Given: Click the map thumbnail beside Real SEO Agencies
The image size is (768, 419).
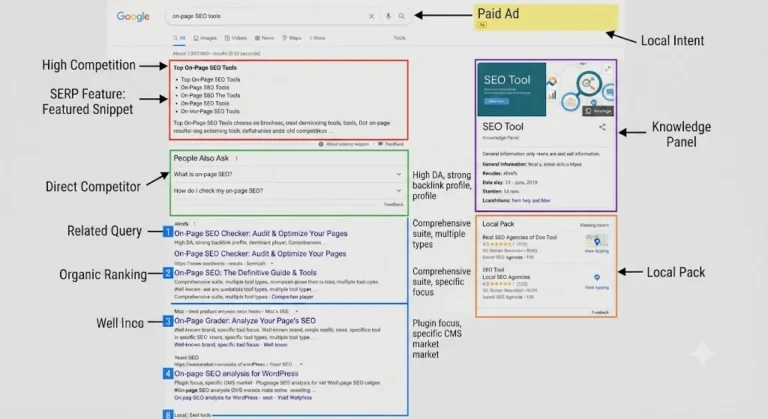Looking at the screenshot, I should pyautogui.click(x=597, y=241).
